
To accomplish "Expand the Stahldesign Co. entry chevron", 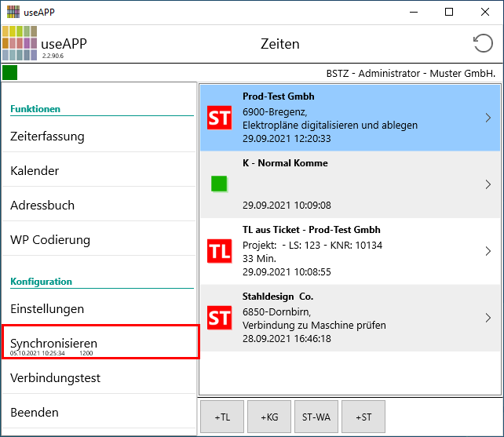I will click(x=488, y=318).
